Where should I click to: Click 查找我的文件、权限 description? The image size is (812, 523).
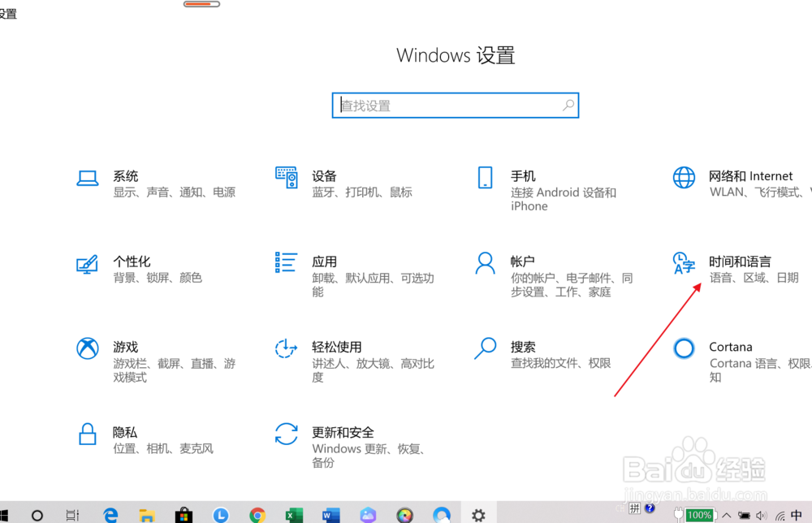561,363
